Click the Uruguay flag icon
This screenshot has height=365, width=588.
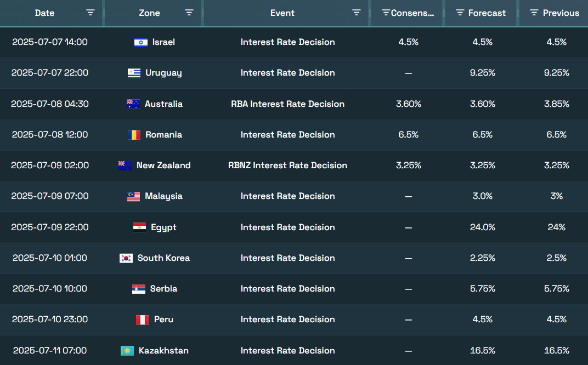134,73
